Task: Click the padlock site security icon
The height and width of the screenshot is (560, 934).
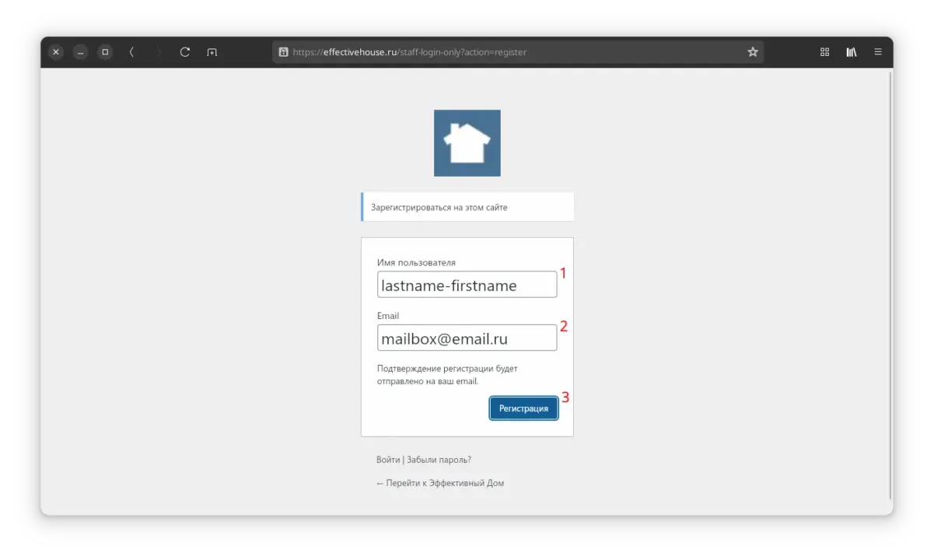Action: 283,52
